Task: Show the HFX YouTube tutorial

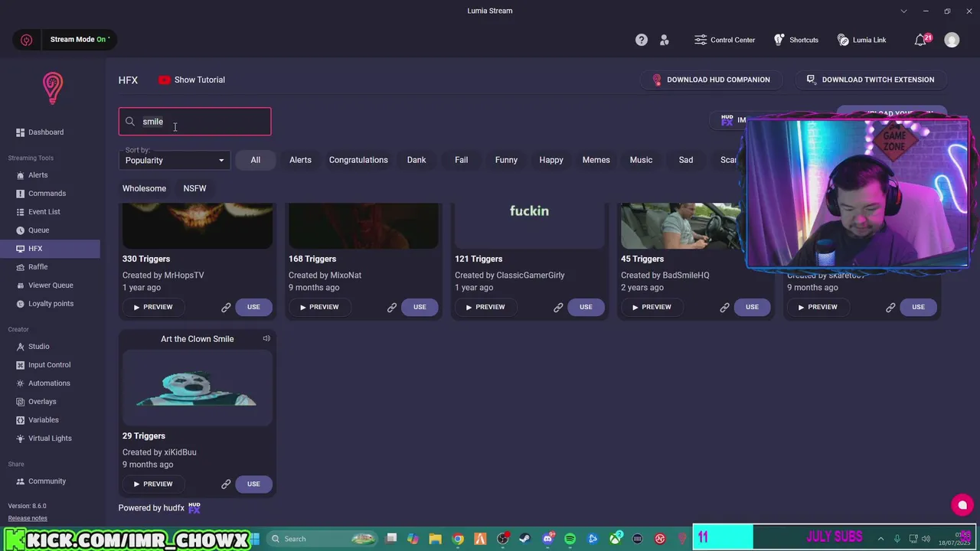Action: 191,80
